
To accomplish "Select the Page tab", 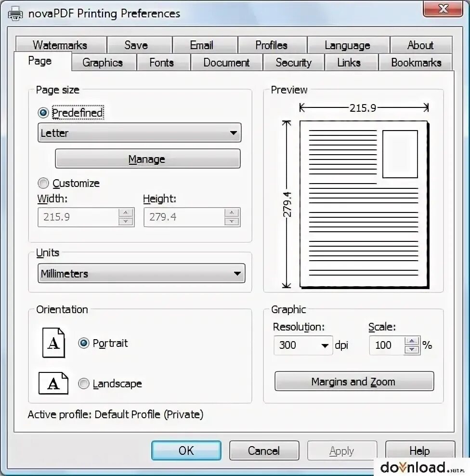I will (x=43, y=61).
